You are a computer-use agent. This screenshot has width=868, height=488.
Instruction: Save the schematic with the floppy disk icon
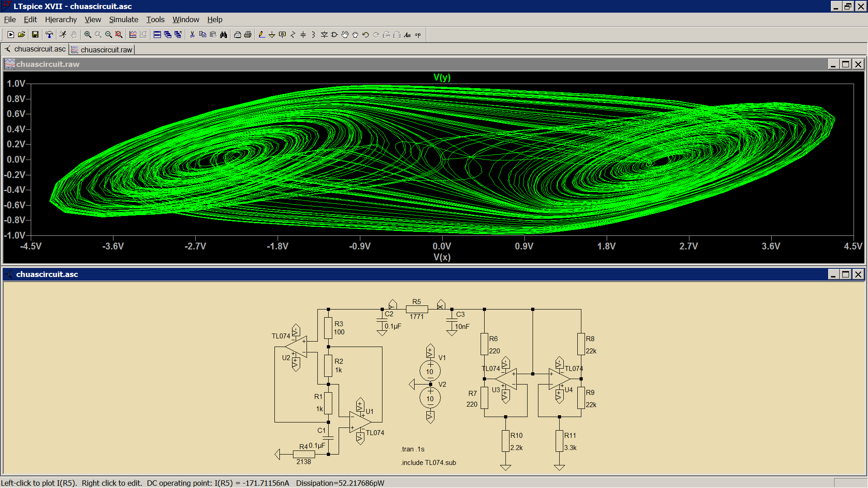pos(35,34)
